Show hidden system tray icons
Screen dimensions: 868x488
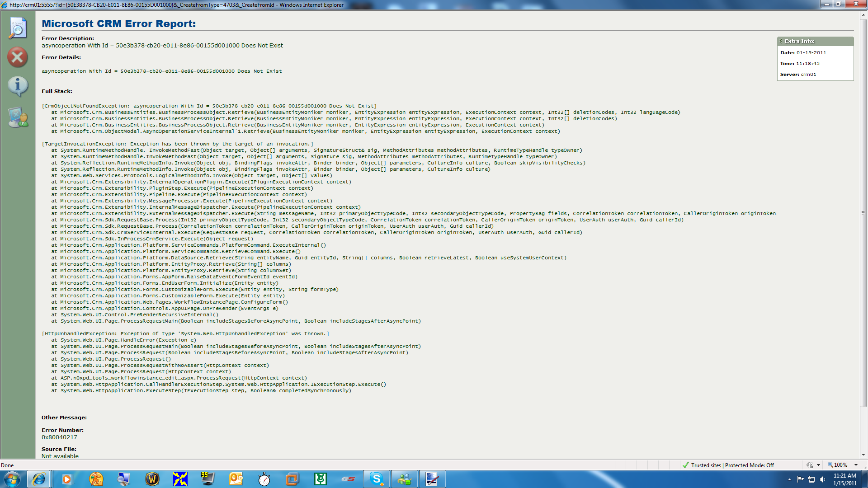click(x=789, y=479)
